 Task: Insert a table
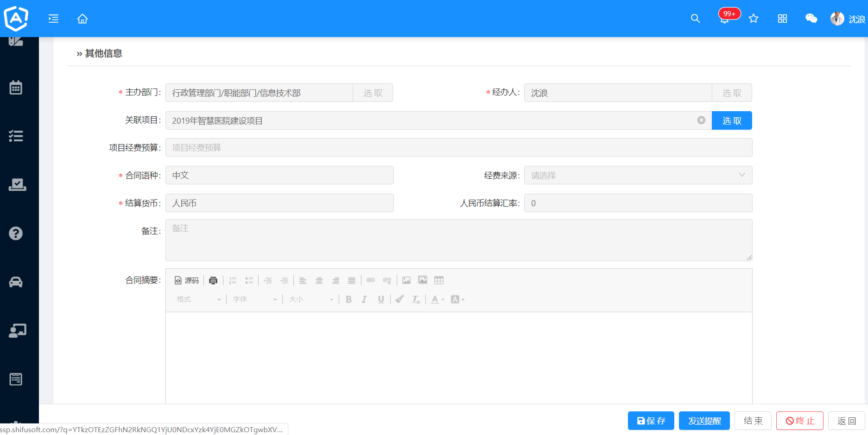pos(439,280)
